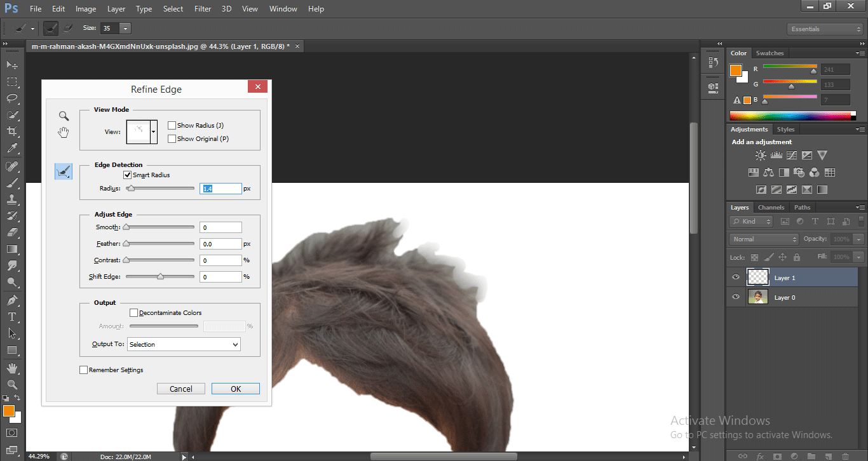Open the layer blend mode Normal dropdown
This screenshot has height=461, width=868.
tap(764, 239)
